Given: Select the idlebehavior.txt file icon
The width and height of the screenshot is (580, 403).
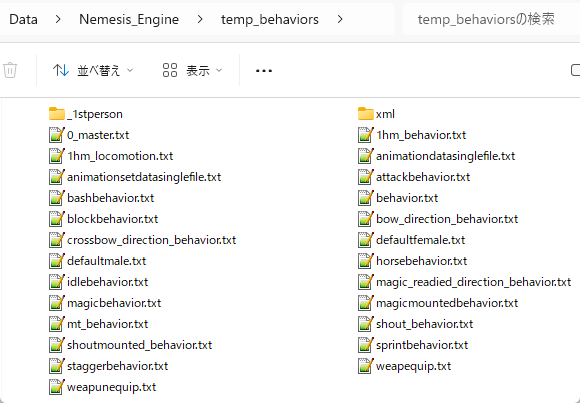Looking at the screenshot, I should point(57,282).
